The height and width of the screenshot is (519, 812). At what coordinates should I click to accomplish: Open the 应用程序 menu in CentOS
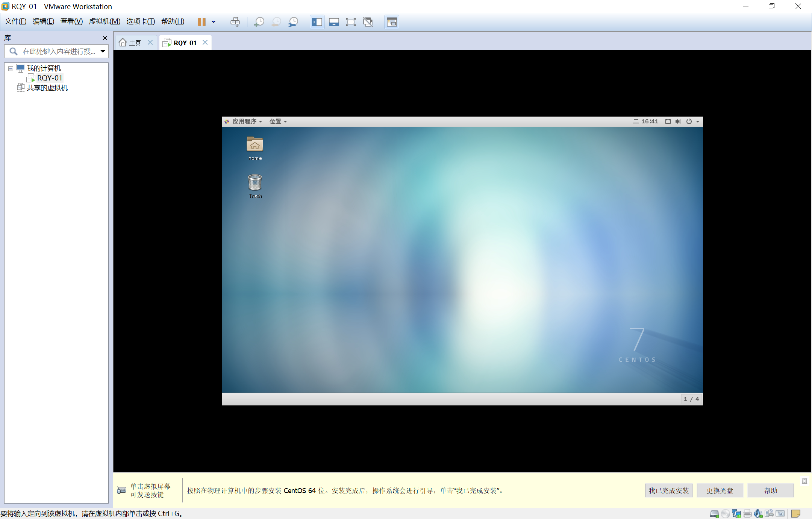[x=244, y=121]
